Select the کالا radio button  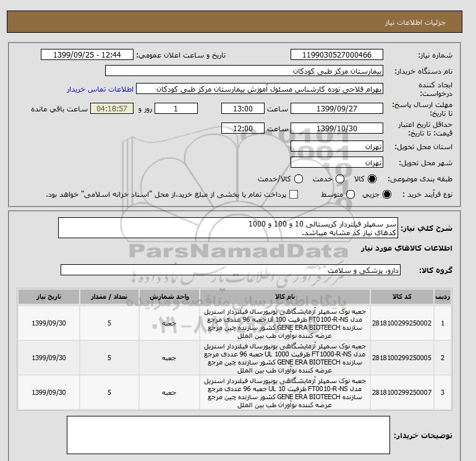pyautogui.click(x=372, y=179)
